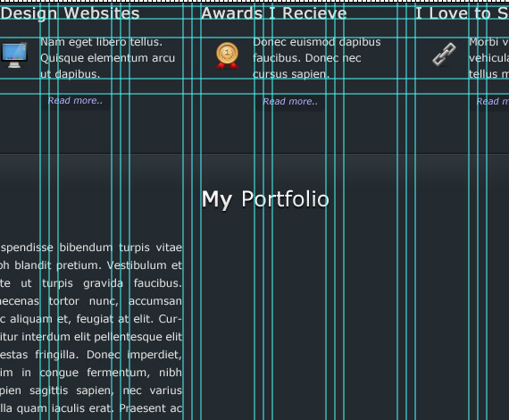Click the line 'feugiat at elit. Cur-'
This screenshot has width=509, height=420.
tap(129, 319)
